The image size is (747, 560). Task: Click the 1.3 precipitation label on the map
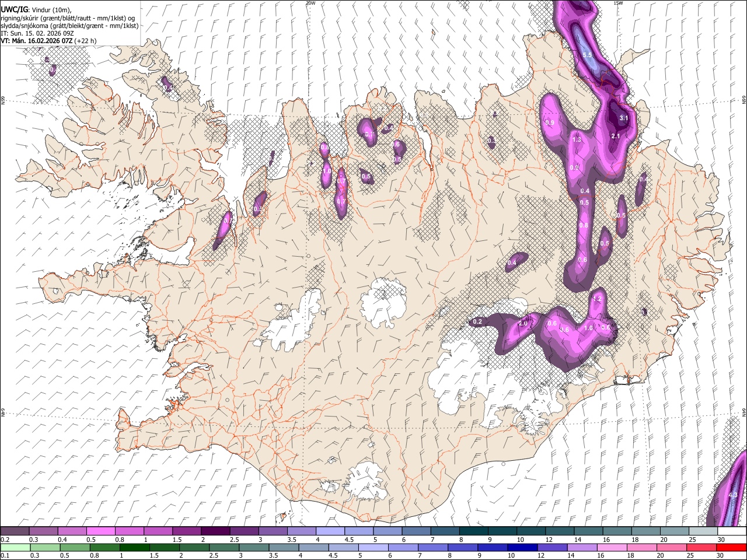pyautogui.click(x=577, y=140)
